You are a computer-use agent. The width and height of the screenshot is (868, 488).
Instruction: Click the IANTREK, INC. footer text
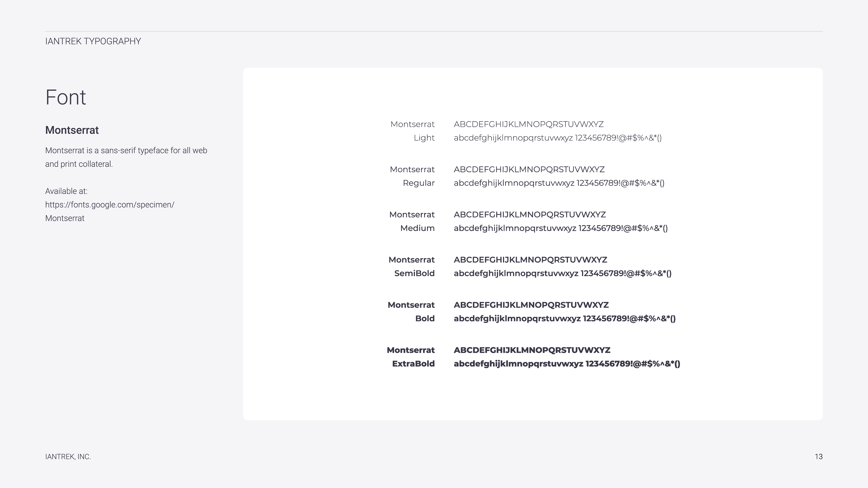(x=68, y=457)
